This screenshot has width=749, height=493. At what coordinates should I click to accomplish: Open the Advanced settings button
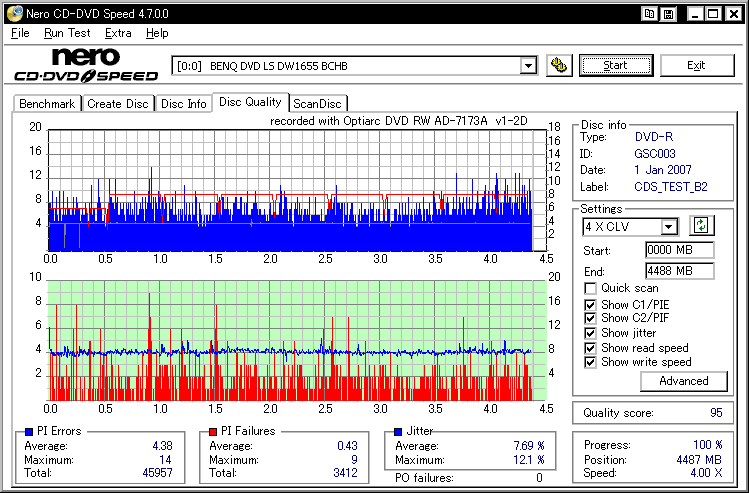pyautogui.click(x=684, y=381)
